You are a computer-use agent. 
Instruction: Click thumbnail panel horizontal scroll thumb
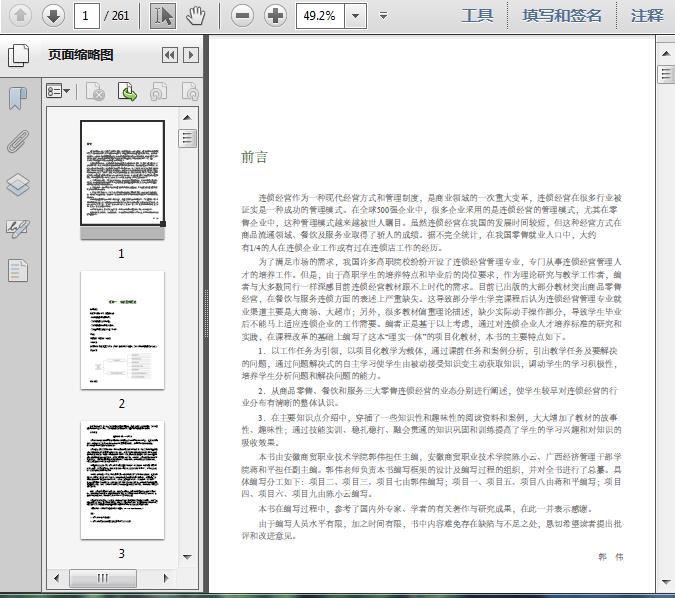(x=103, y=578)
